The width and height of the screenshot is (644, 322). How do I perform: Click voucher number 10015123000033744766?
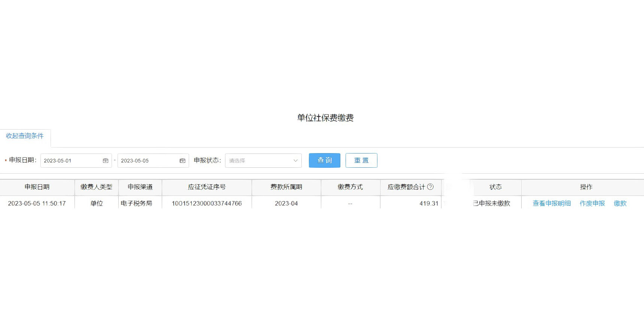(207, 203)
